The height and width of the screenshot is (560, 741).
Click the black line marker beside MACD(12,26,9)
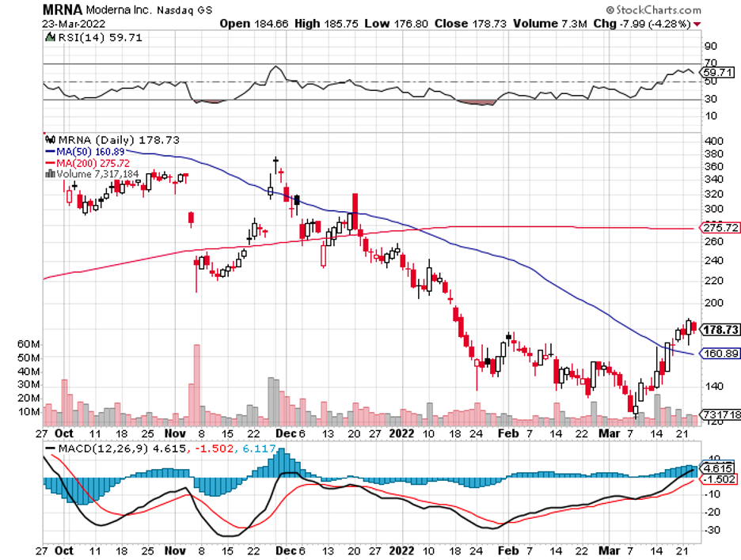tap(51, 448)
